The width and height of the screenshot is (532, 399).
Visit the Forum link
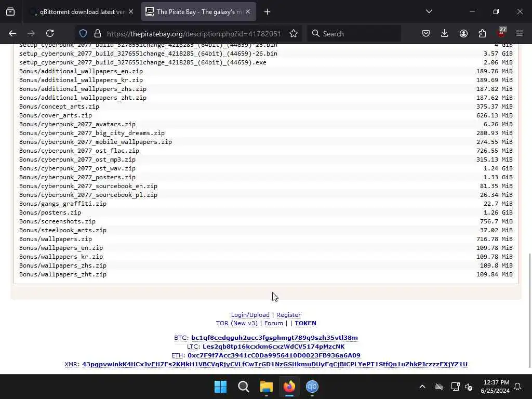point(273,323)
